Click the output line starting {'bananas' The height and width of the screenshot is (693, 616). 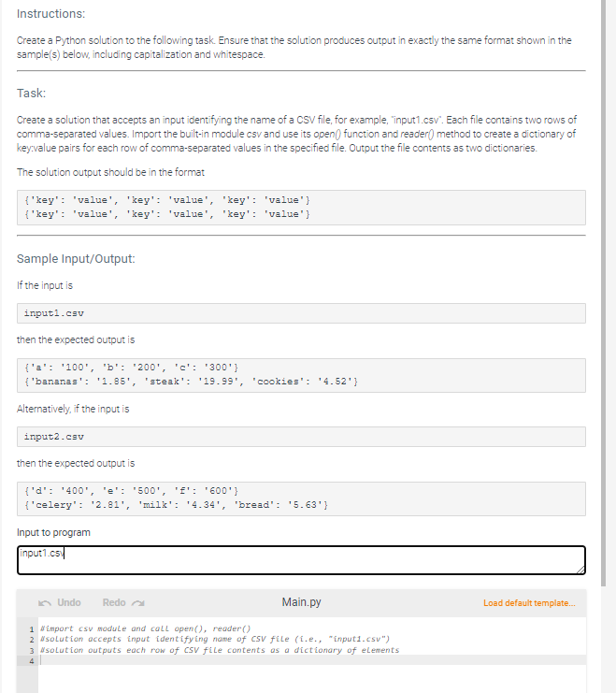(x=192, y=382)
